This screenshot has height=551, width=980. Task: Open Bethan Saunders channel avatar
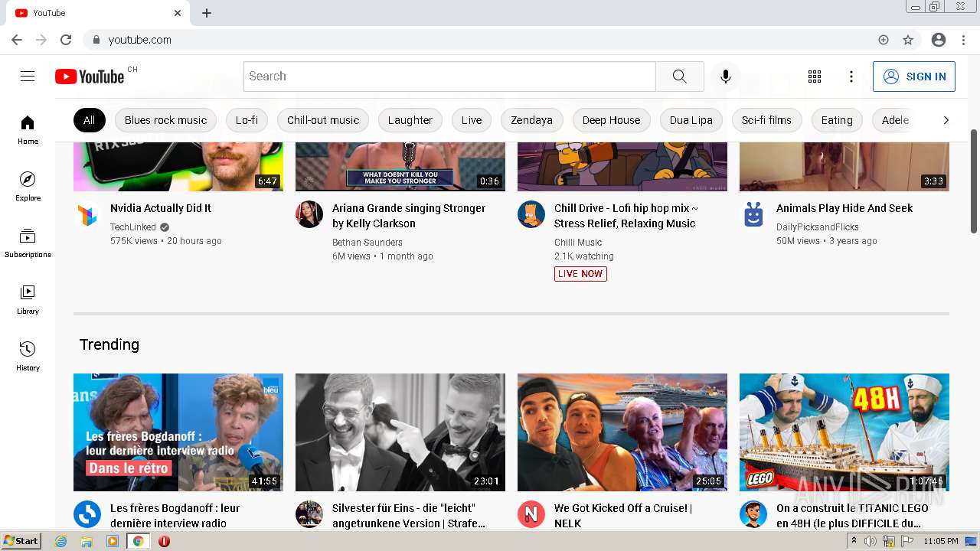[x=309, y=215]
